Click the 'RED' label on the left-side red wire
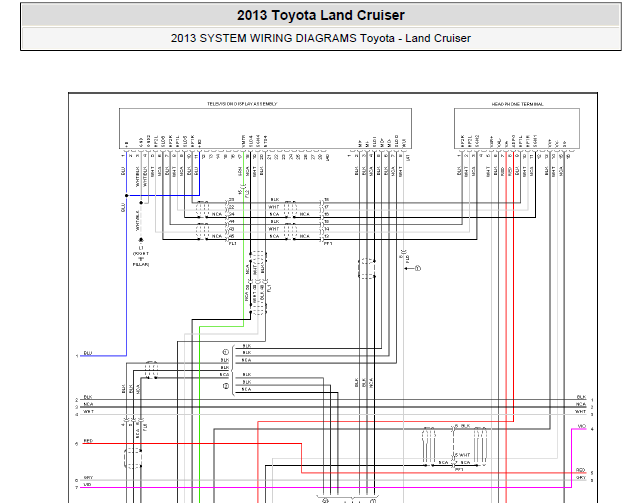Screen dimensions: 626x503 [88, 441]
